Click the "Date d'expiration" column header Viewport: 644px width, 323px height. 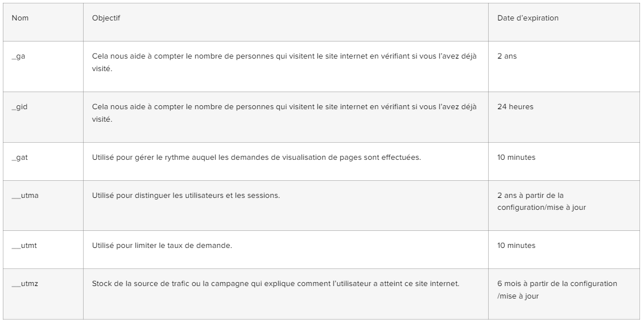point(527,18)
